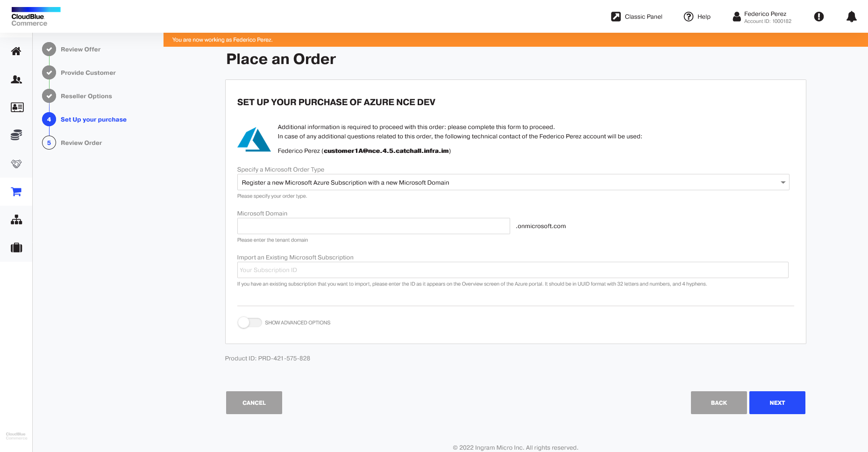Focus the Microsoft Domain input field
The image size is (868, 452).
click(x=373, y=226)
